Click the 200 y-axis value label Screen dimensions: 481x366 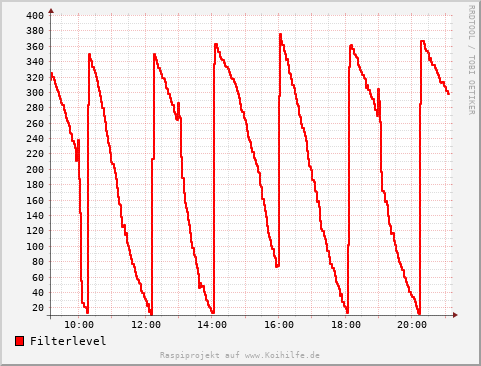35,169
